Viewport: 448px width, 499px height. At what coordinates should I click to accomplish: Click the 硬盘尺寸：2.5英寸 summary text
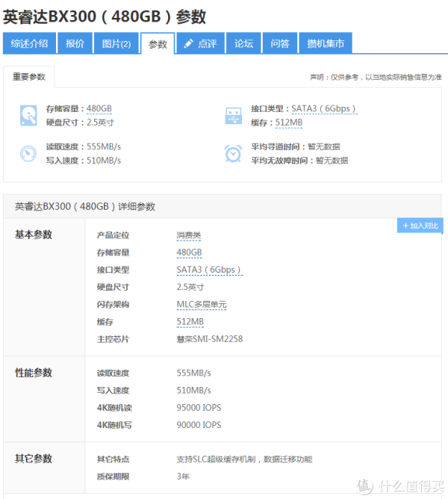pyautogui.click(x=80, y=123)
